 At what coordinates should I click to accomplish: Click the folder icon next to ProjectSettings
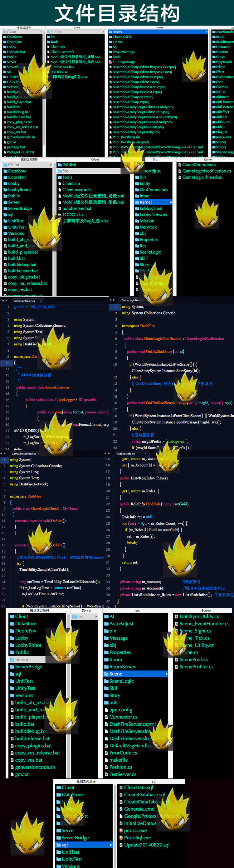pos(110,52)
